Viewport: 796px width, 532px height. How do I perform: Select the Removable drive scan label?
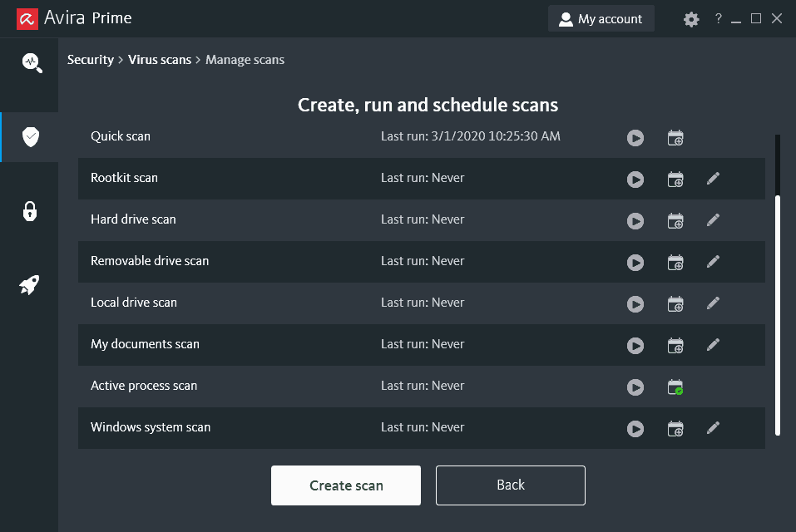[150, 261]
